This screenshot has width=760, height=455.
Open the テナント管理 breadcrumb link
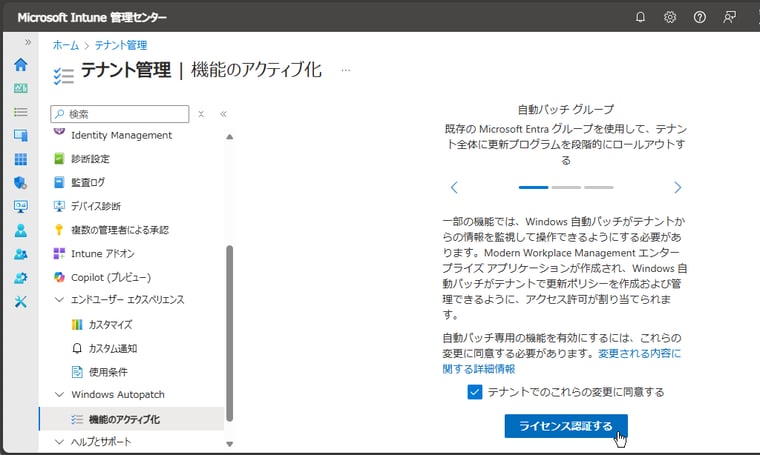click(121, 45)
